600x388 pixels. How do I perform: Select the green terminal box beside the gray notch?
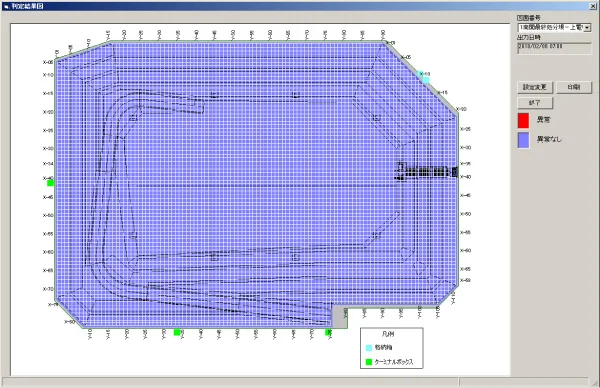pos(328,332)
